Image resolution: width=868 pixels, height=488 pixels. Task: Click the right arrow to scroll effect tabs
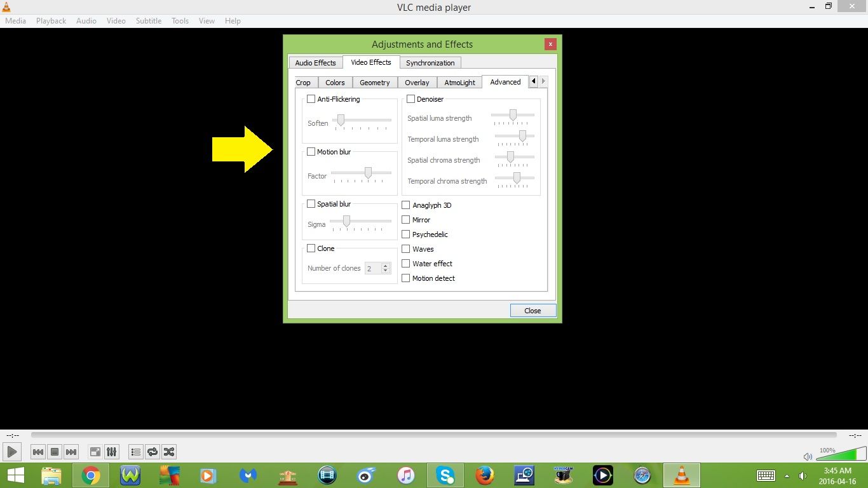543,81
